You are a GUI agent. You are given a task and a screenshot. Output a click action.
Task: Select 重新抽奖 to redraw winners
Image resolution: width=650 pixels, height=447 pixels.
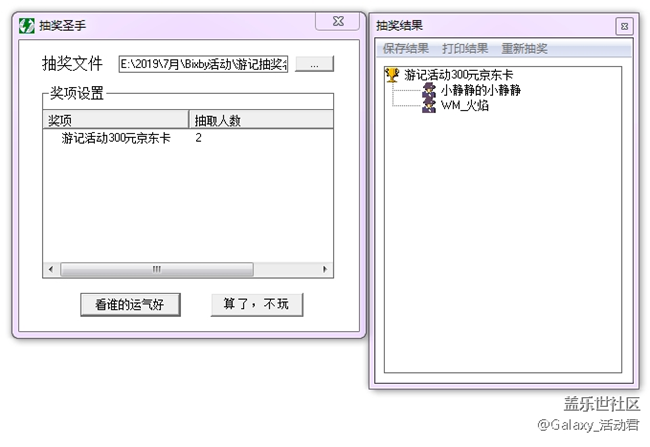(524, 49)
